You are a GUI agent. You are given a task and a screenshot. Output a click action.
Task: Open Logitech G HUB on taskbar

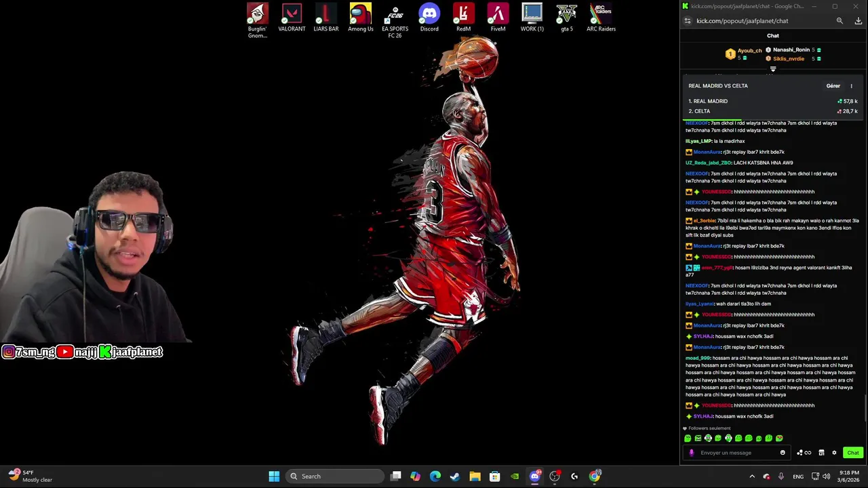click(x=574, y=476)
